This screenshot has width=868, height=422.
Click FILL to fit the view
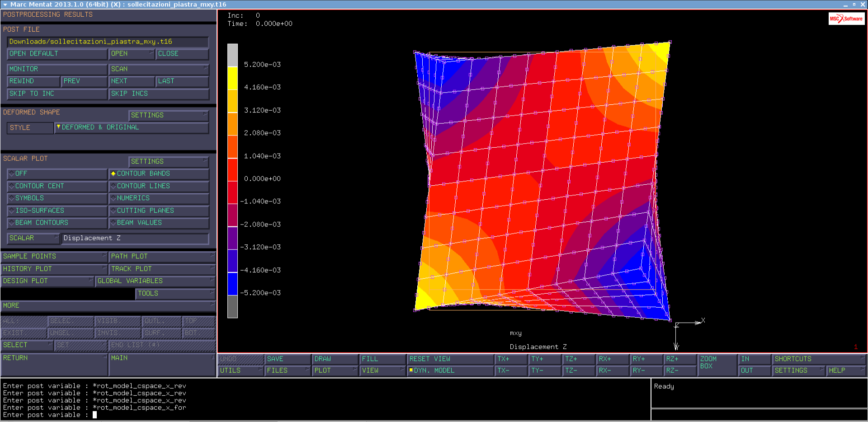tap(382, 359)
